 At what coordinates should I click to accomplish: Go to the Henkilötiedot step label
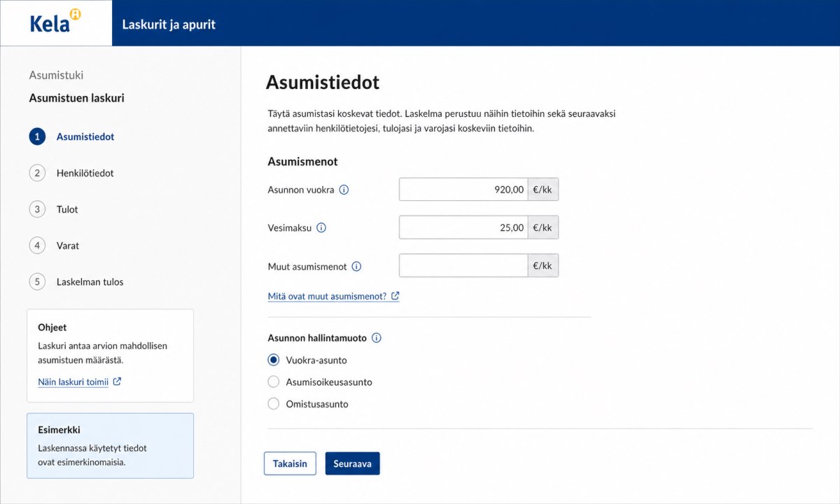coord(85,173)
